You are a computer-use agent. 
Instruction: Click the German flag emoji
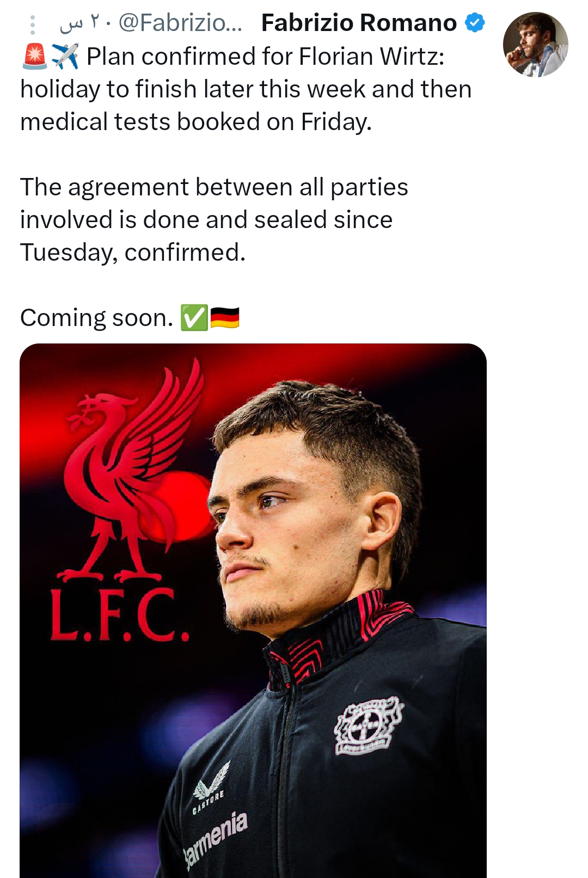click(x=225, y=318)
